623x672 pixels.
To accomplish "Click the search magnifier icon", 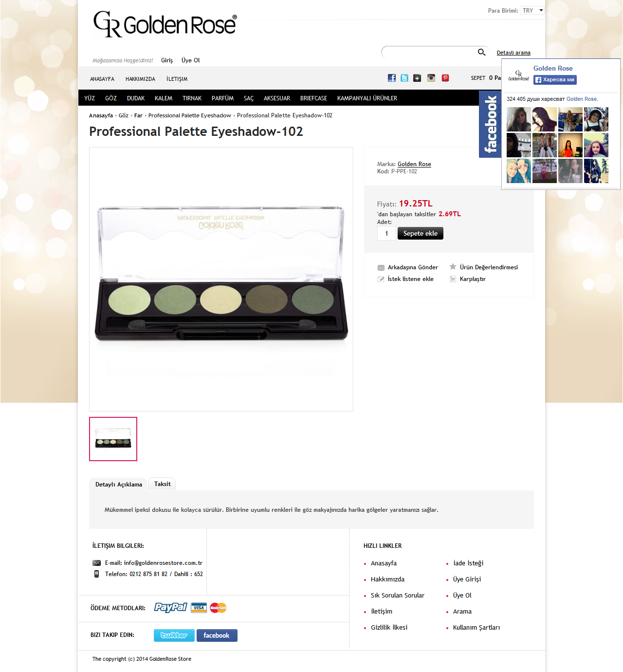I will 481,52.
